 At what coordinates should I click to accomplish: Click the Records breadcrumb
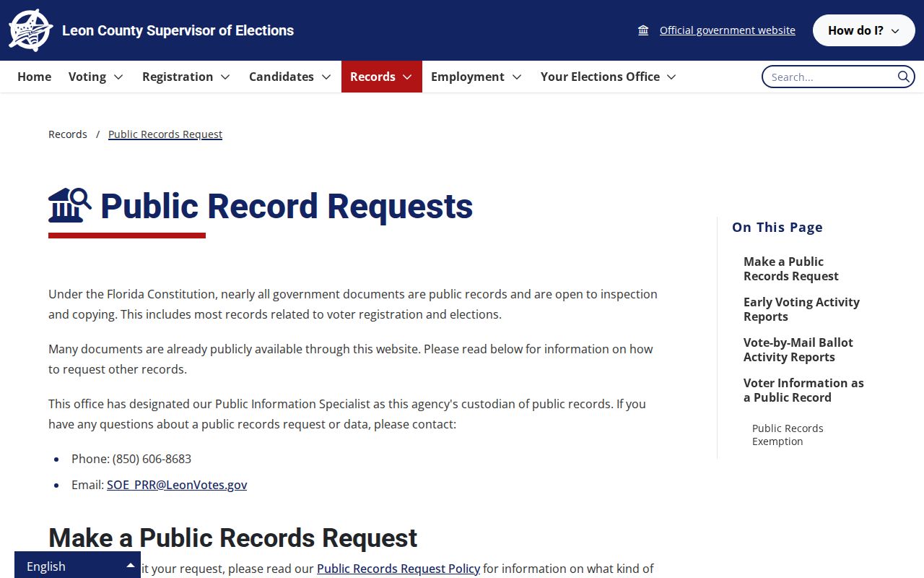click(68, 134)
